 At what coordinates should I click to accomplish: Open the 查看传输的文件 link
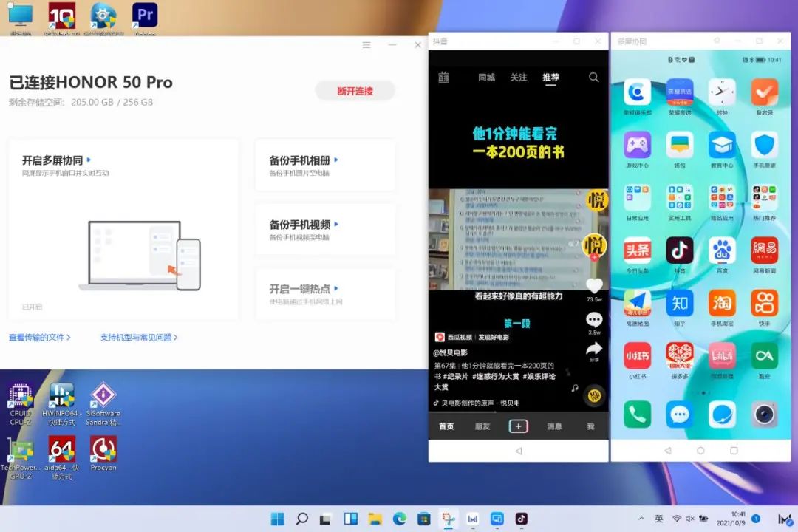pyautogui.click(x=39, y=337)
